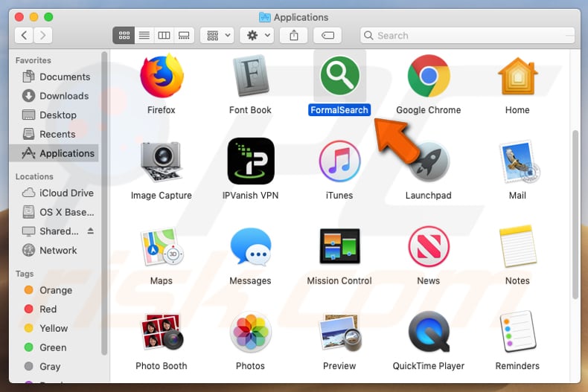Click the Search field
Image resolution: width=588 pixels, height=392 pixels.
(467, 36)
